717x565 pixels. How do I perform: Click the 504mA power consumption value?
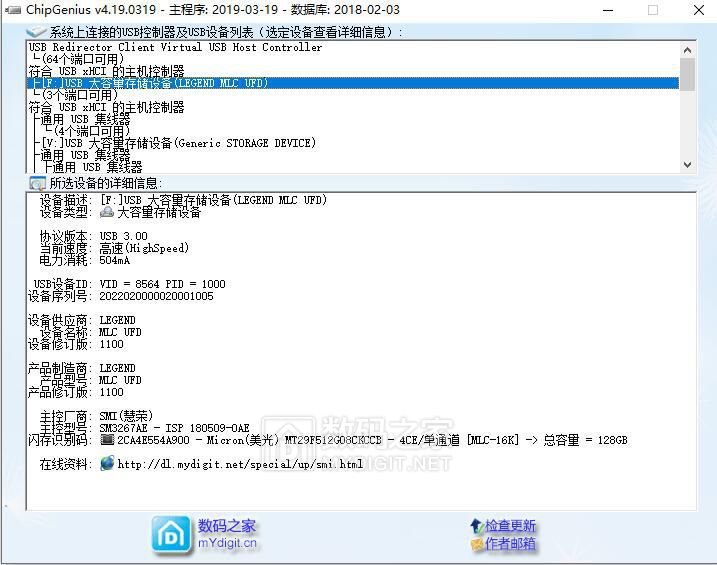click(115, 260)
